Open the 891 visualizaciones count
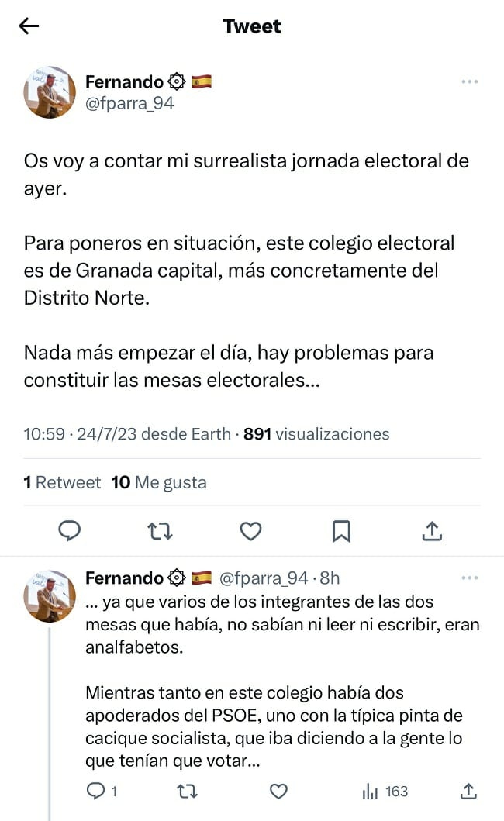504x821 pixels. (x=316, y=434)
